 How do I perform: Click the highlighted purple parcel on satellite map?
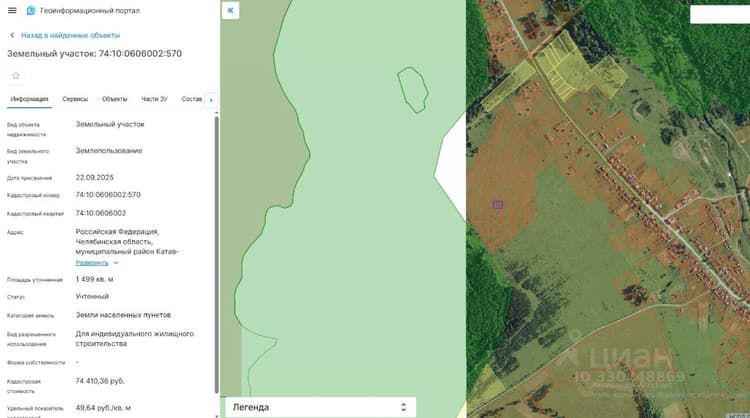[498, 204]
